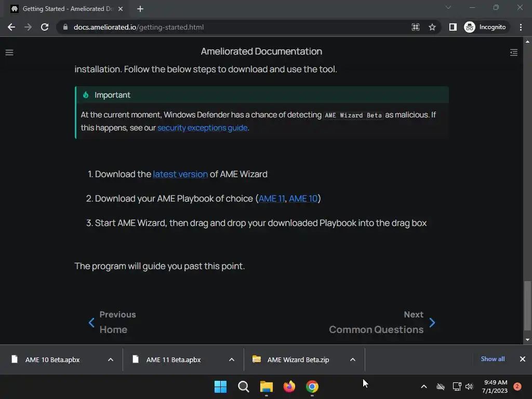Open the Chrome three-dot menu
Viewport: 532px width, 399px height.
click(521, 27)
